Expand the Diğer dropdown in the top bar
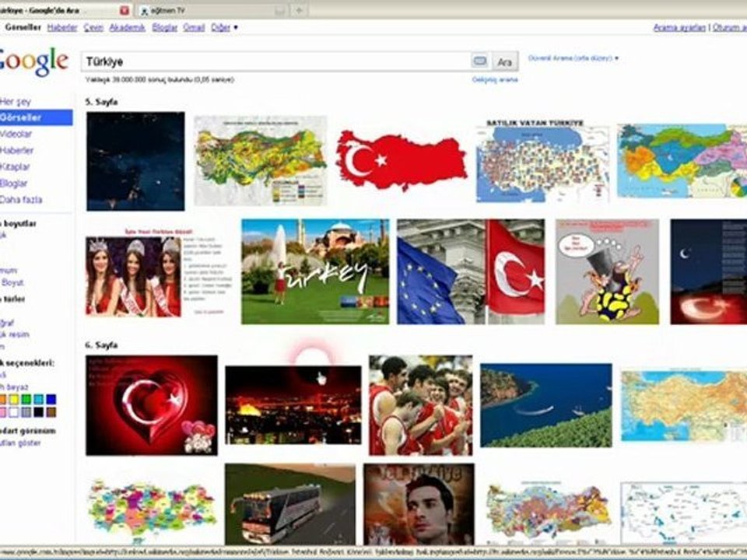This screenshot has width=747, height=560. tap(224, 28)
